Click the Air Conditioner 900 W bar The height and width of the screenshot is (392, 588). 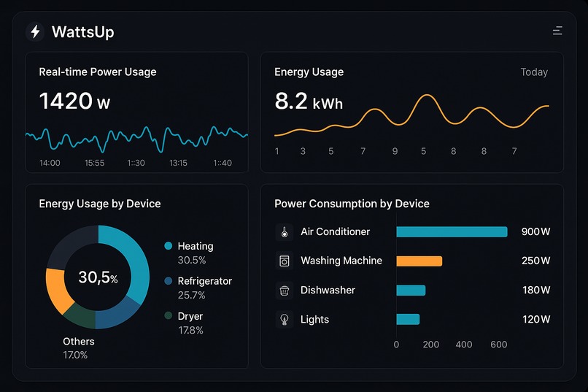452,232
